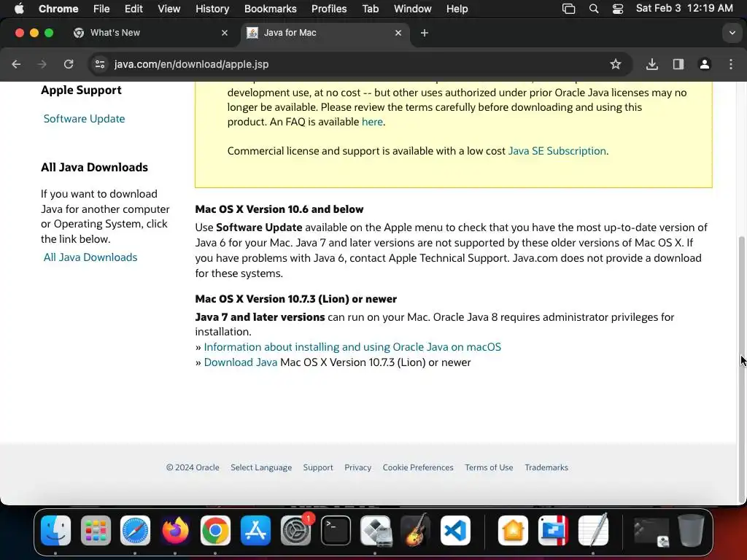This screenshot has width=747, height=560.
Task: Open Launchpad from the Dock
Action: tap(96, 531)
